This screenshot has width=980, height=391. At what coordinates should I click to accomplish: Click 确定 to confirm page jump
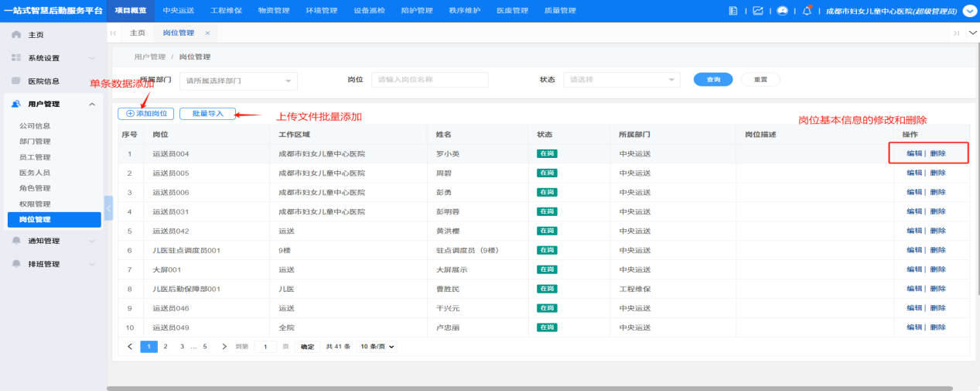307,347
